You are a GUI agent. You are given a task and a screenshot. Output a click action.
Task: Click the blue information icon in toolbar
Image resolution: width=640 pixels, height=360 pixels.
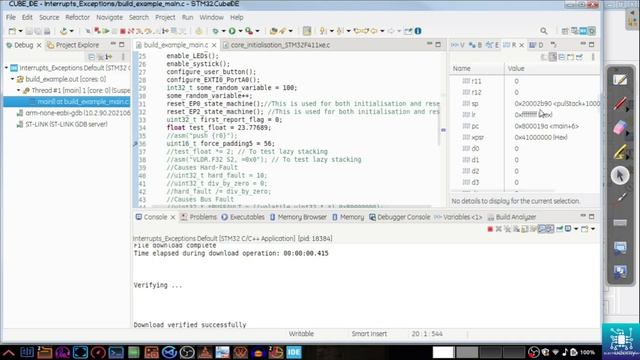pyautogui.click(x=418, y=31)
